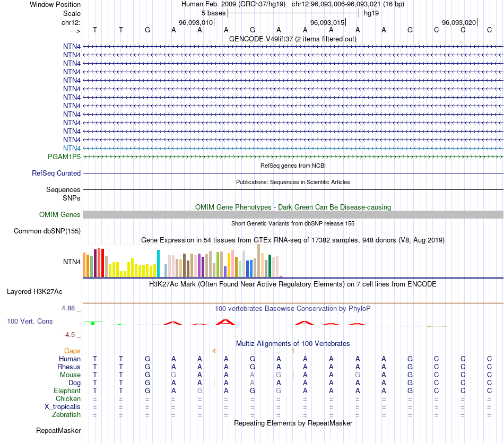The height and width of the screenshot is (443, 504).
Task: Open the PGAM1P5 gene label
Action: (x=64, y=157)
